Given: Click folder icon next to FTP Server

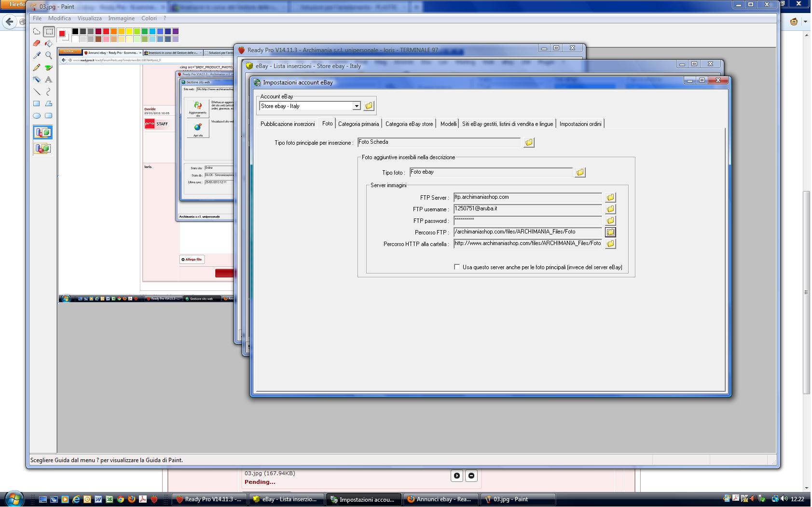Looking at the screenshot, I should pos(610,197).
